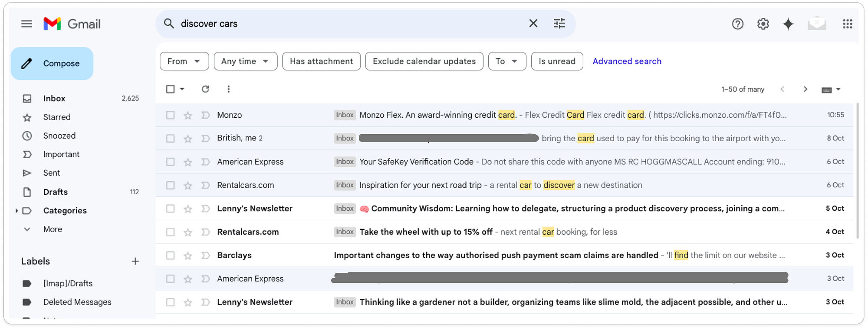Viewport: 868px width, 329px height.
Task: Click the discover cars search field
Action: pyautogui.click(x=349, y=23)
